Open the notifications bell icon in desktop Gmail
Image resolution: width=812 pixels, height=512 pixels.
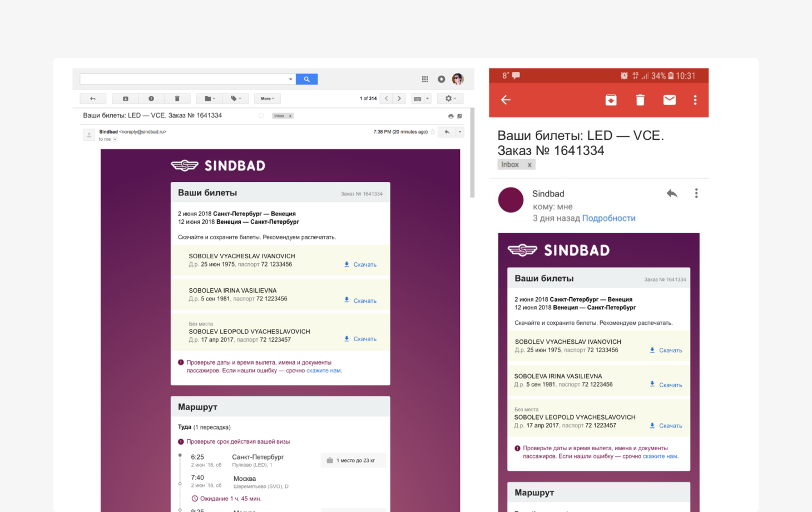click(x=441, y=79)
